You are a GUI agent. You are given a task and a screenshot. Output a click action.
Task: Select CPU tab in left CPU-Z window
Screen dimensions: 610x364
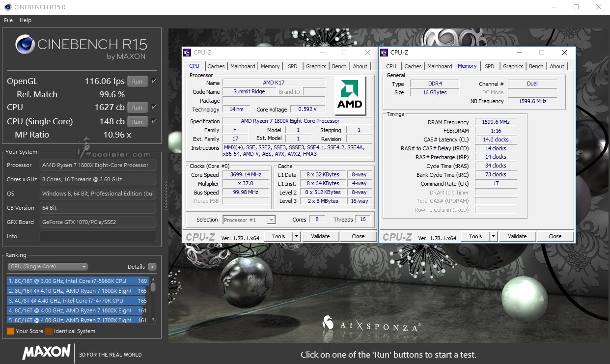[x=194, y=66]
